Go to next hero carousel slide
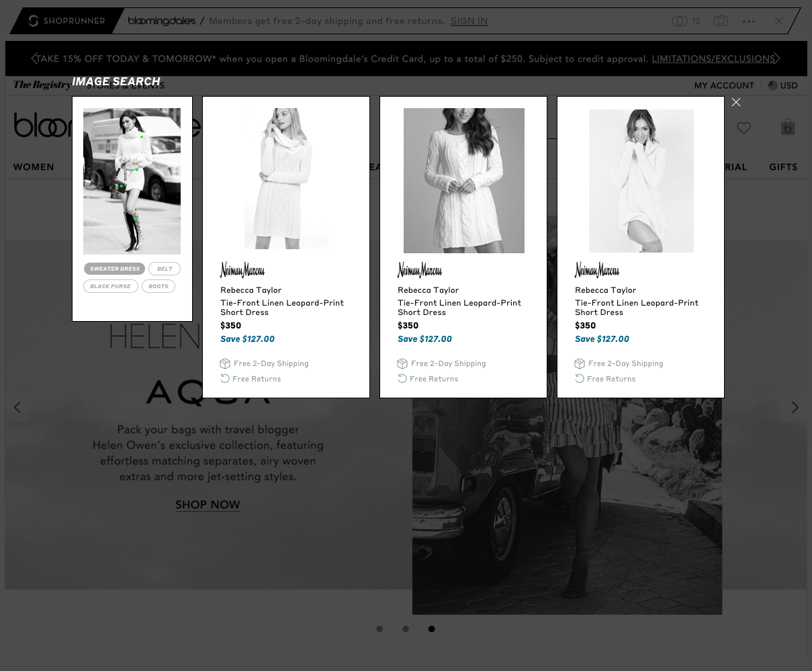This screenshot has height=671, width=812. point(795,407)
